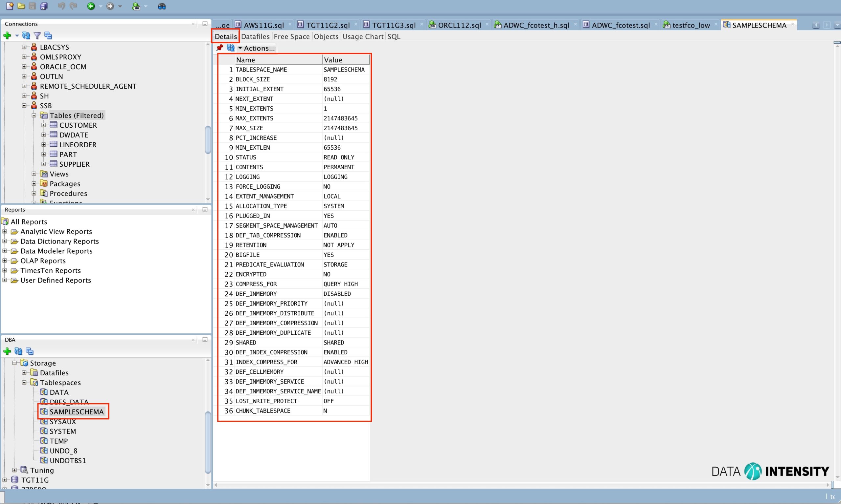Expand the Data Dictionary Reports folder
Viewport: 841px width, 504px height.
5,241
